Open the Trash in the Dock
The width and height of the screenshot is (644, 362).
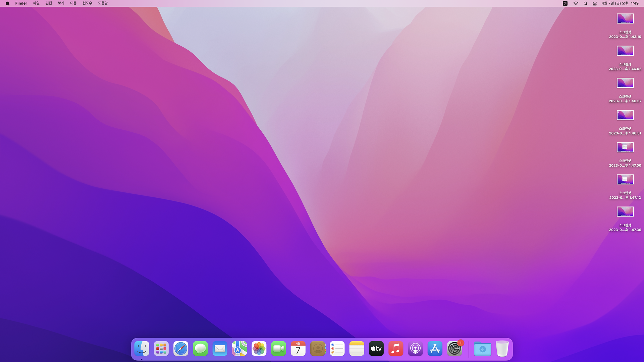click(502, 349)
